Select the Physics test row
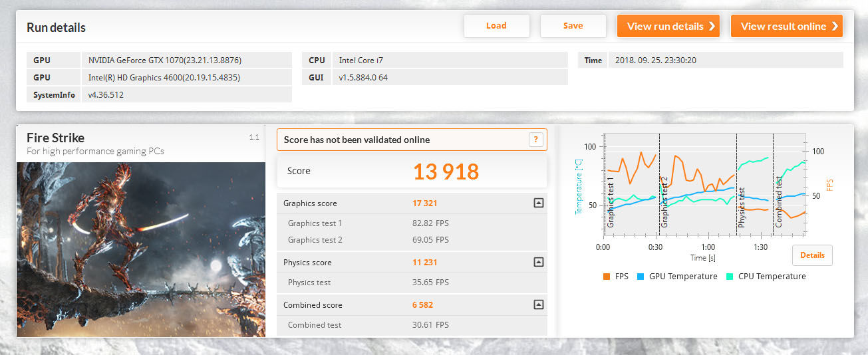Screen dimensions: 868x355 412,283
